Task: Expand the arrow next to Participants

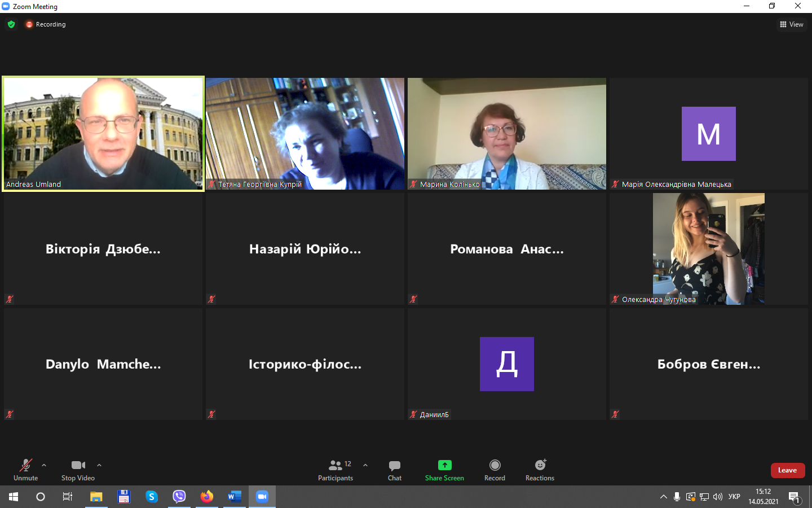Action: pos(365,465)
